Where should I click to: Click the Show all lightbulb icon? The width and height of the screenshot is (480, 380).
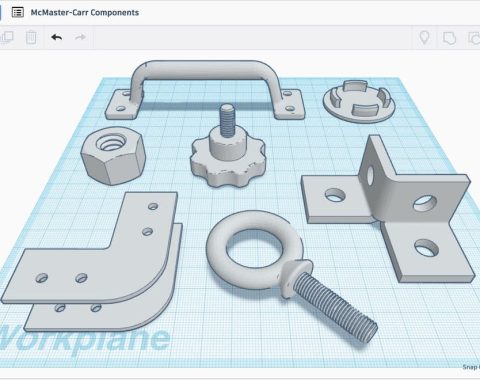[x=424, y=38]
